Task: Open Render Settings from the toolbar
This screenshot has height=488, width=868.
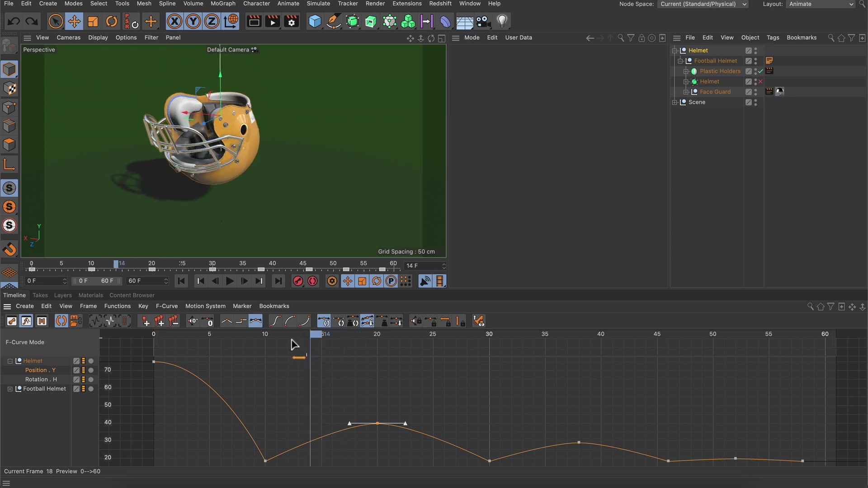Action: [292, 21]
